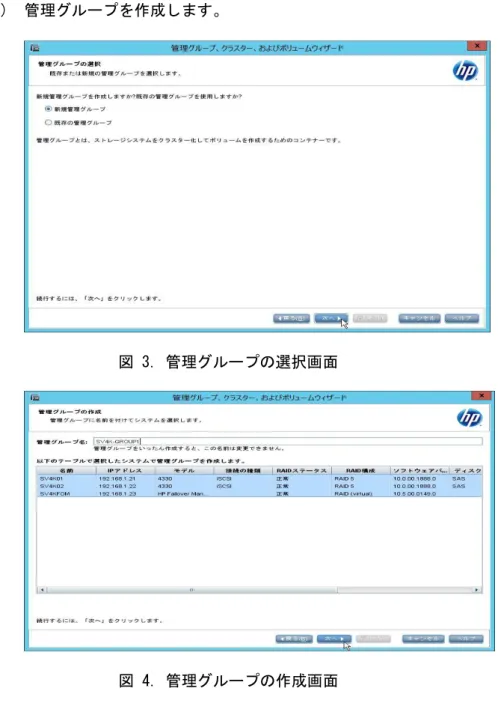Click the IP address 192.168.1.21
The image size is (498, 712).
pos(117,479)
